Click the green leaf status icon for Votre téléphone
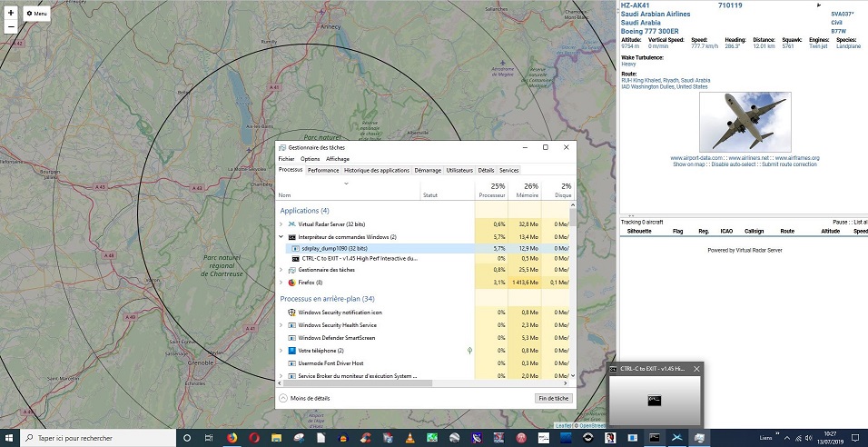Viewport: 868px width, 447px height. [x=469, y=351]
